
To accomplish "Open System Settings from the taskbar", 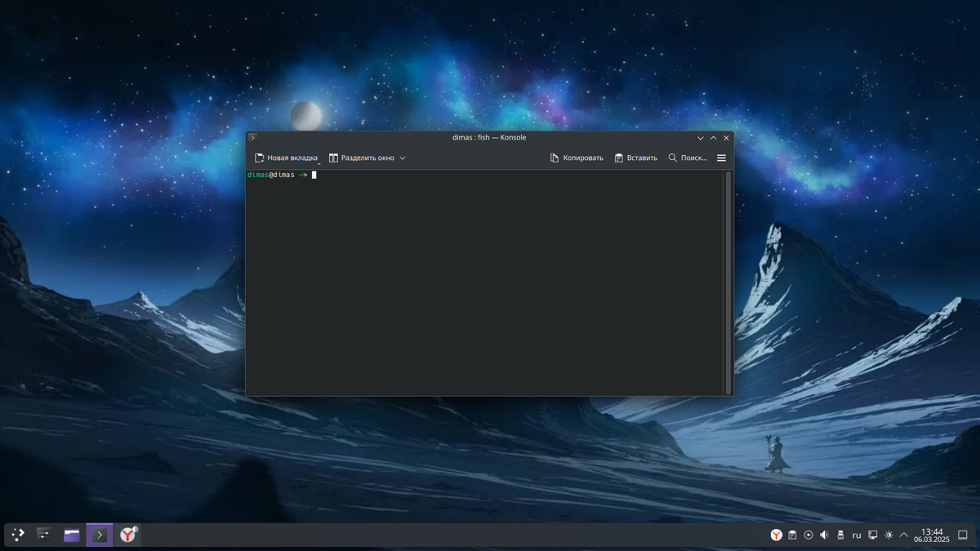I will pyautogui.click(x=44, y=535).
